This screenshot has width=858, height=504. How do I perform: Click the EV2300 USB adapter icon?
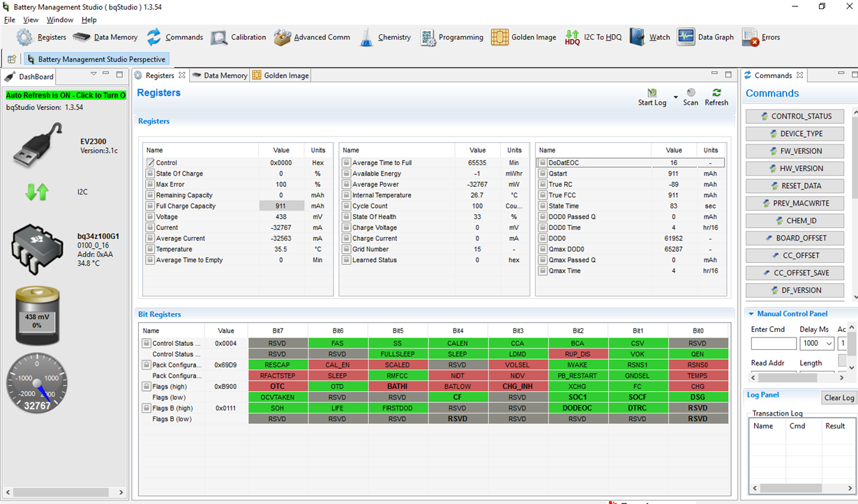click(38, 145)
